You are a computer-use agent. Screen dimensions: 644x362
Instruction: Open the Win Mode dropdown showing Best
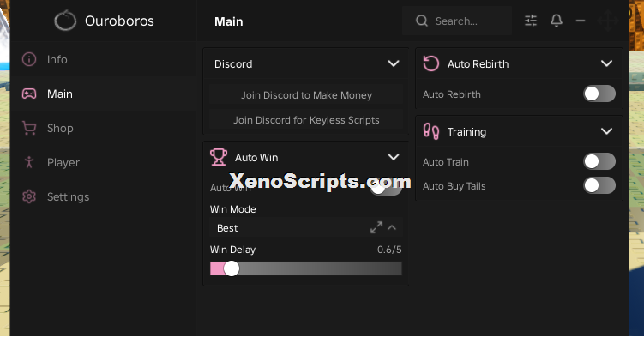pyautogui.click(x=306, y=227)
